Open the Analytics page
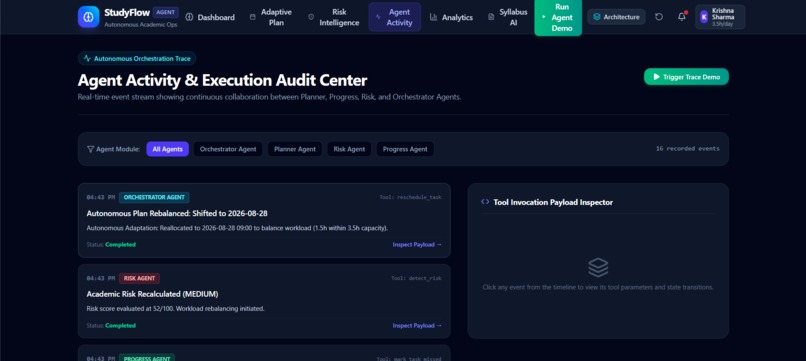 click(451, 17)
